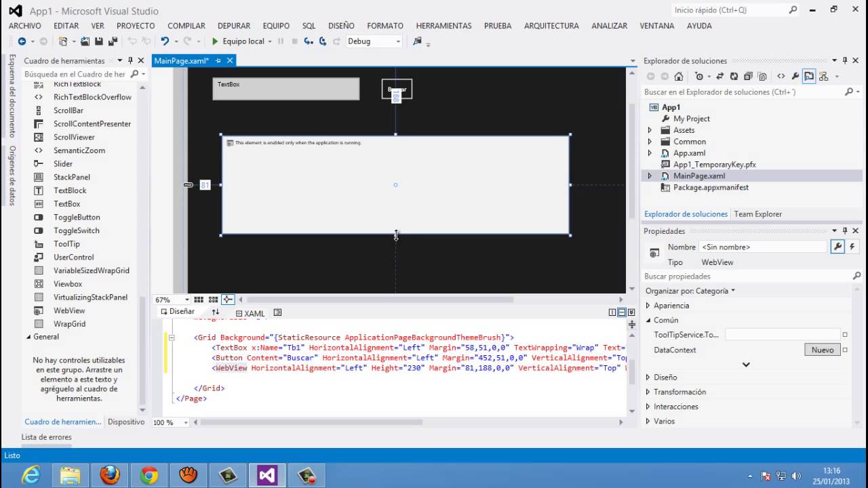Viewport: 868px width, 488px height.
Task: Click Show All Files icon
Action: pos(762,77)
